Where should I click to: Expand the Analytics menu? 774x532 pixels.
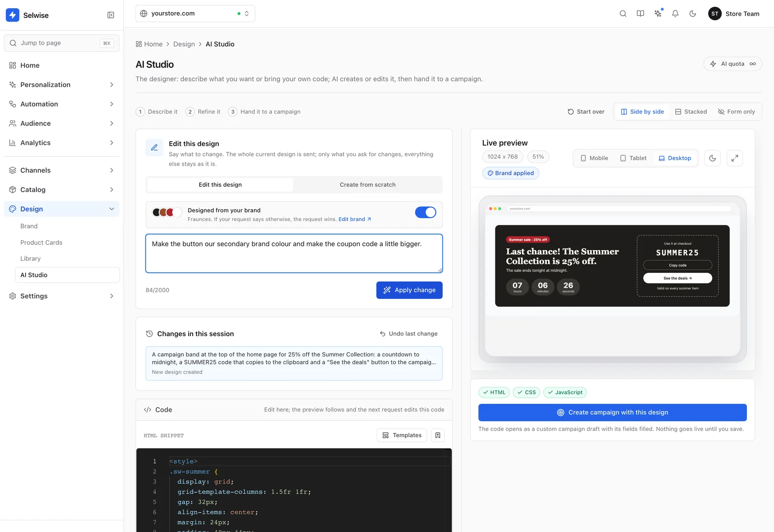point(62,143)
